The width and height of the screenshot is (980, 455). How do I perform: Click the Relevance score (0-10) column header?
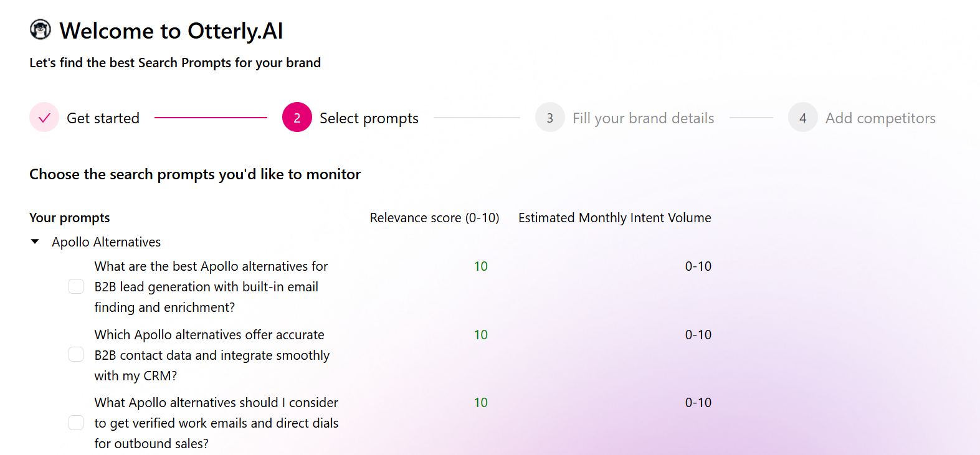[434, 218]
